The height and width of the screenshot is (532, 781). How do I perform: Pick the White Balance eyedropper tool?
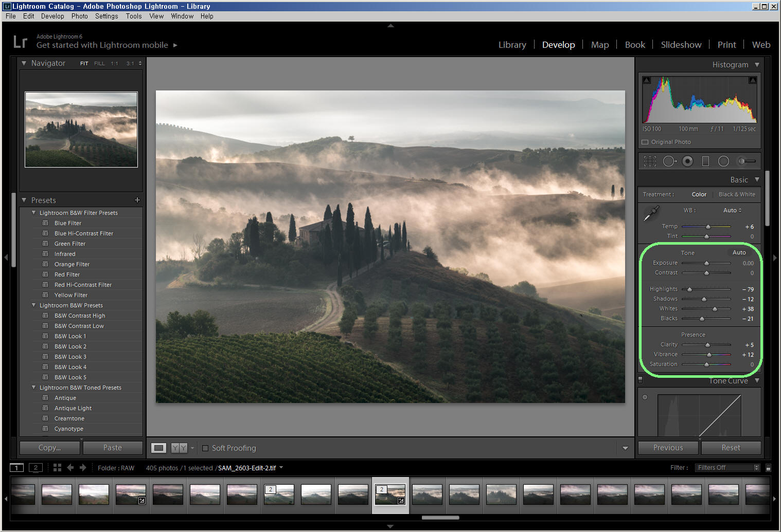[651, 213]
